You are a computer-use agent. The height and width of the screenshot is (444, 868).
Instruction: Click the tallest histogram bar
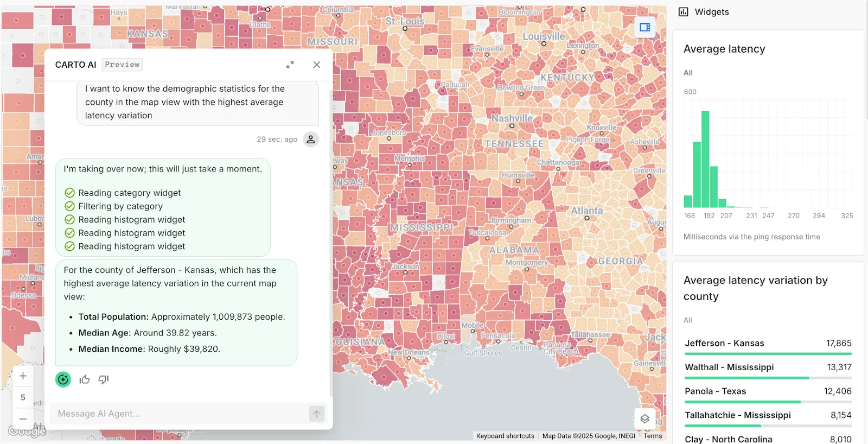pyautogui.click(x=705, y=159)
